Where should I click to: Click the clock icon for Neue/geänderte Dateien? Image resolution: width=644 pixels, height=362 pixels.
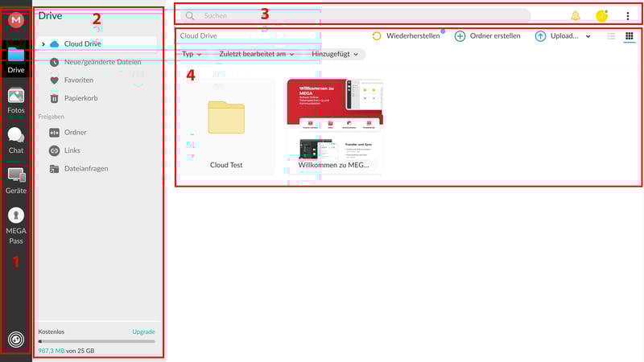click(x=54, y=62)
